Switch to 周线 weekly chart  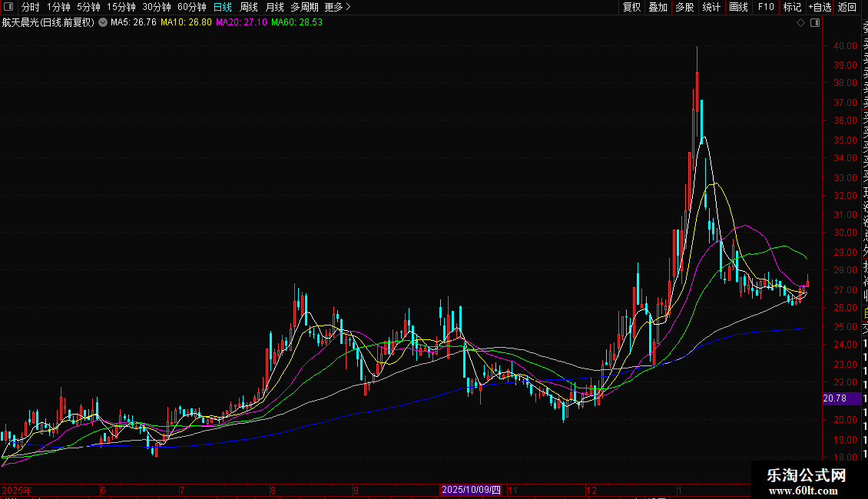tap(249, 7)
